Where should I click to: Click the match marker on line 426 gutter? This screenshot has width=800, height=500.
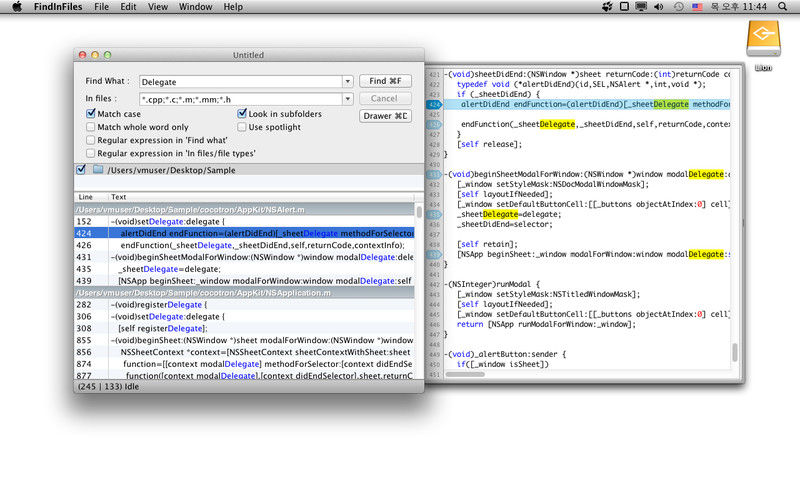[434, 124]
